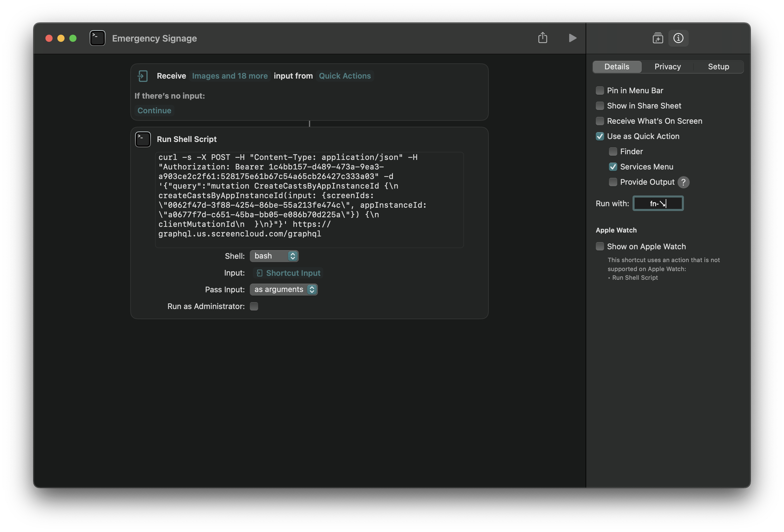784x532 pixels.
Task: Click the Emergency Signage title text
Action: [x=154, y=39]
